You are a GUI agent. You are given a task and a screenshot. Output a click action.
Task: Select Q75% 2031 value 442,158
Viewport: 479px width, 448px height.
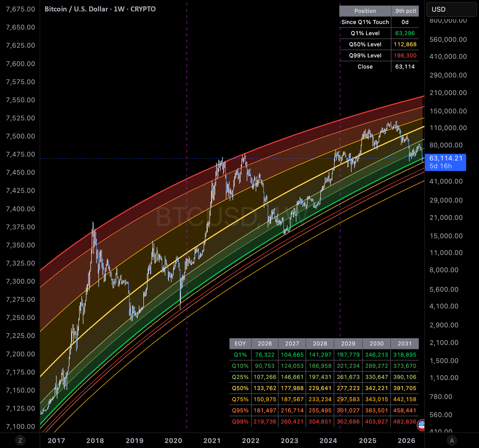[405, 399]
